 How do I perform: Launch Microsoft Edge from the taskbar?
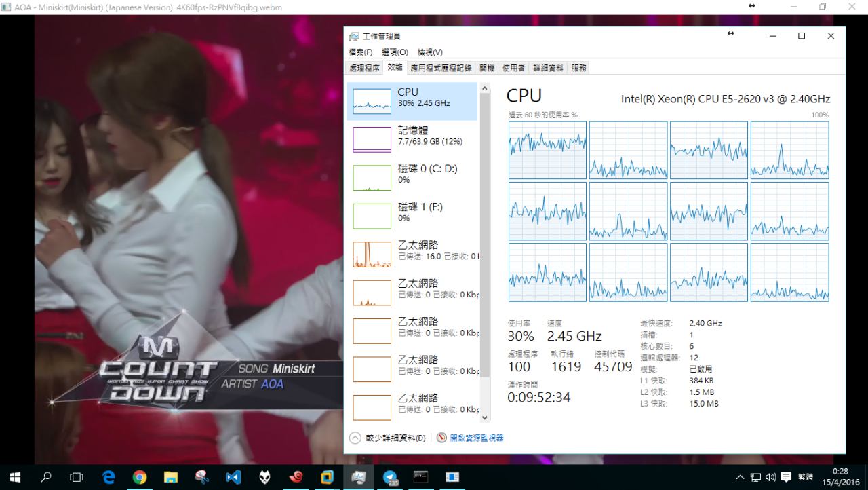point(108,477)
